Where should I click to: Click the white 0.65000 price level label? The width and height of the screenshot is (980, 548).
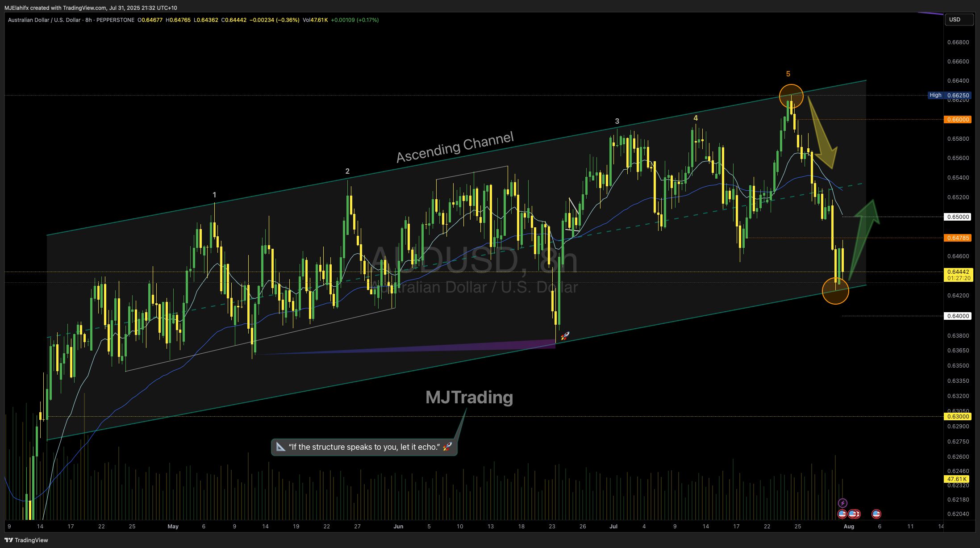point(958,217)
